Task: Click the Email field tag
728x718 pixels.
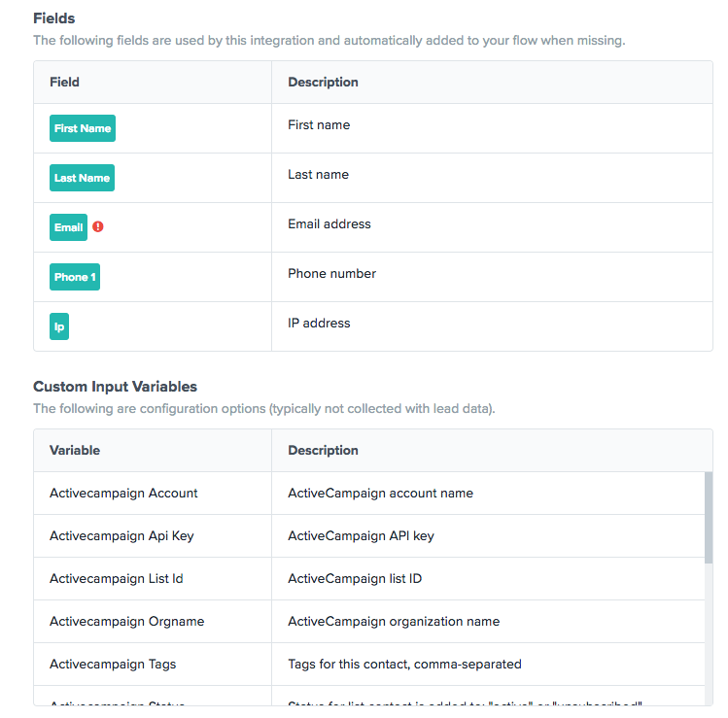Action: coord(68,227)
